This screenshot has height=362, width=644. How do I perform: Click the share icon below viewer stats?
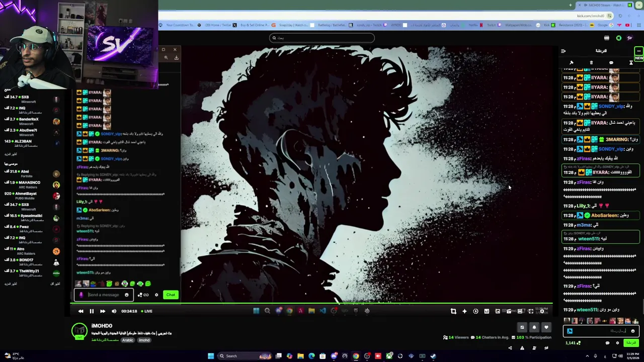[510, 348]
